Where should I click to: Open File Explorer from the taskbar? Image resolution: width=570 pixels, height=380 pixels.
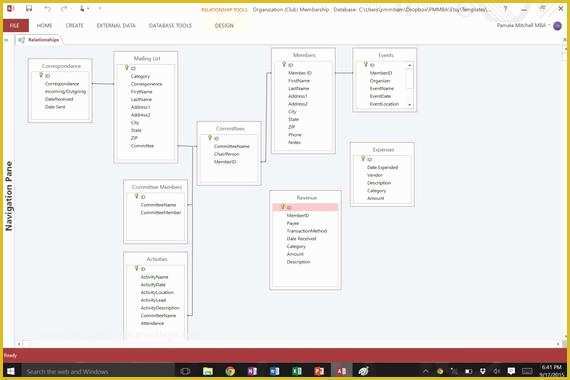pyautogui.click(x=208, y=371)
